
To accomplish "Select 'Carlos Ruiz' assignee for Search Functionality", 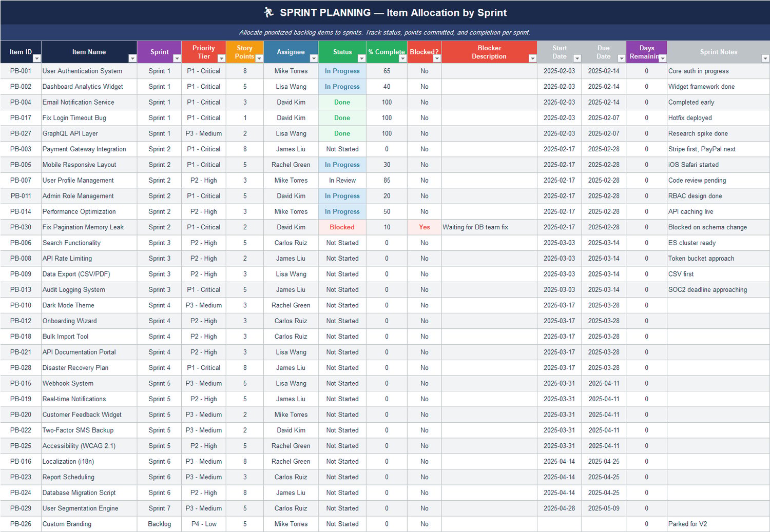I will (291, 243).
